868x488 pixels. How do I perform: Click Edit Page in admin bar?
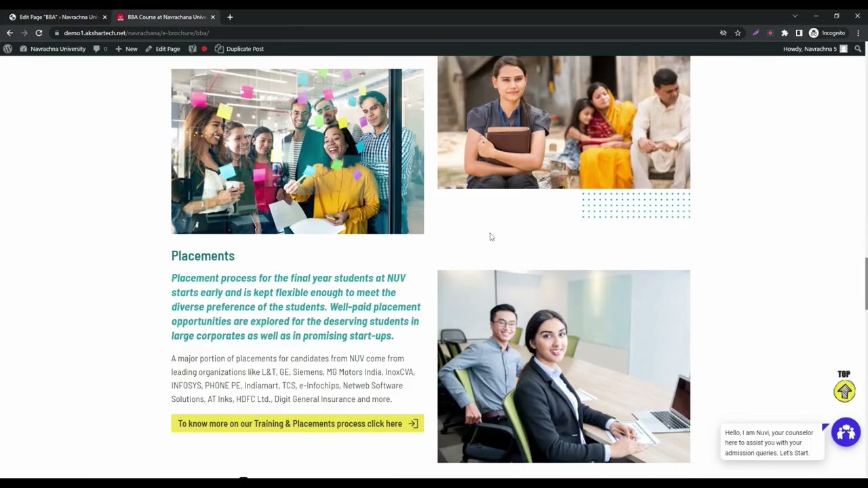point(163,49)
